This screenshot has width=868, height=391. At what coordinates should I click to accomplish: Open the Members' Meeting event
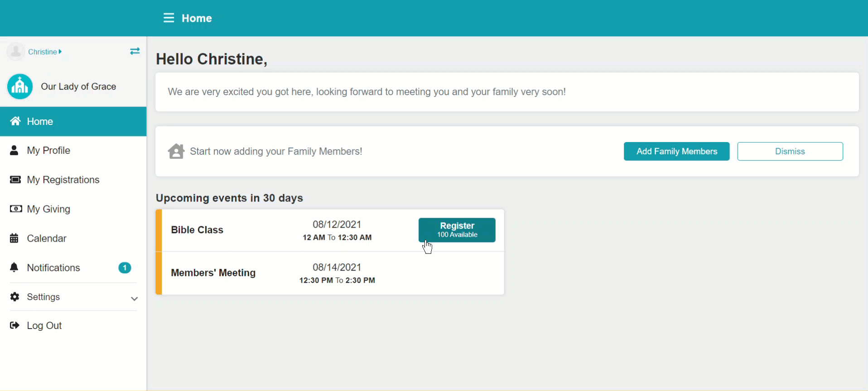coord(213,273)
